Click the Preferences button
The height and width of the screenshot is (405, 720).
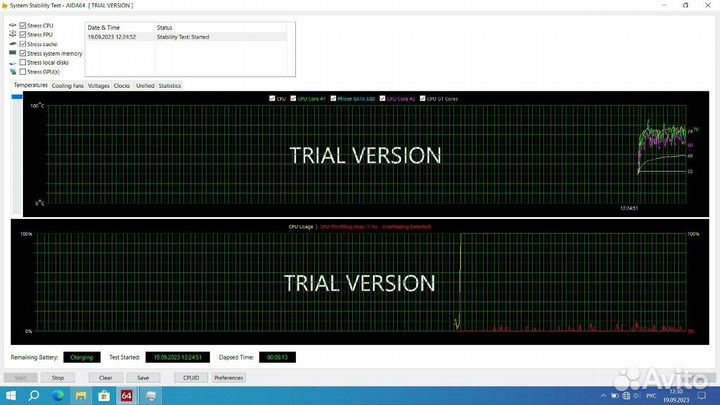(228, 378)
